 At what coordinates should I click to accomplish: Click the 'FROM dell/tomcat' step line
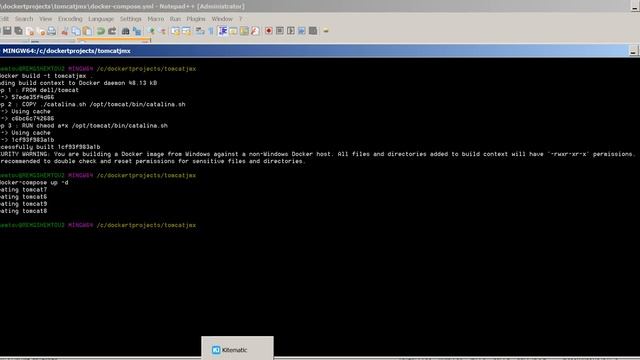pos(39,90)
